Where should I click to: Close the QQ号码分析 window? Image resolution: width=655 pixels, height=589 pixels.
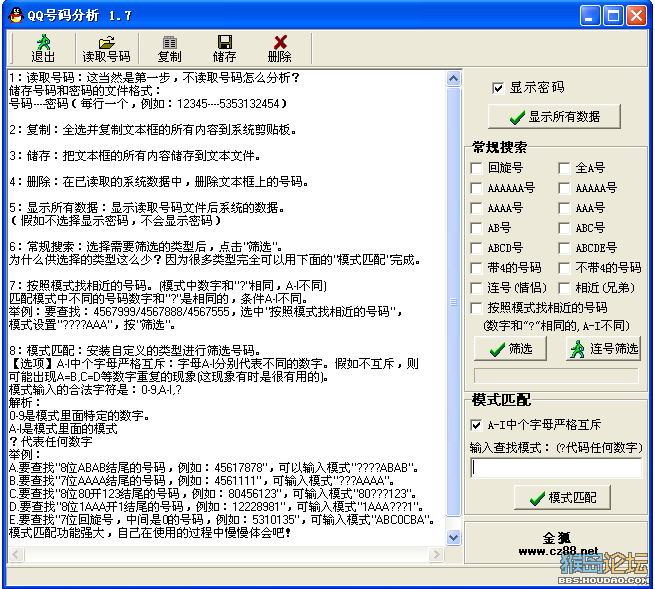pyautogui.click(x=637, y=16)
